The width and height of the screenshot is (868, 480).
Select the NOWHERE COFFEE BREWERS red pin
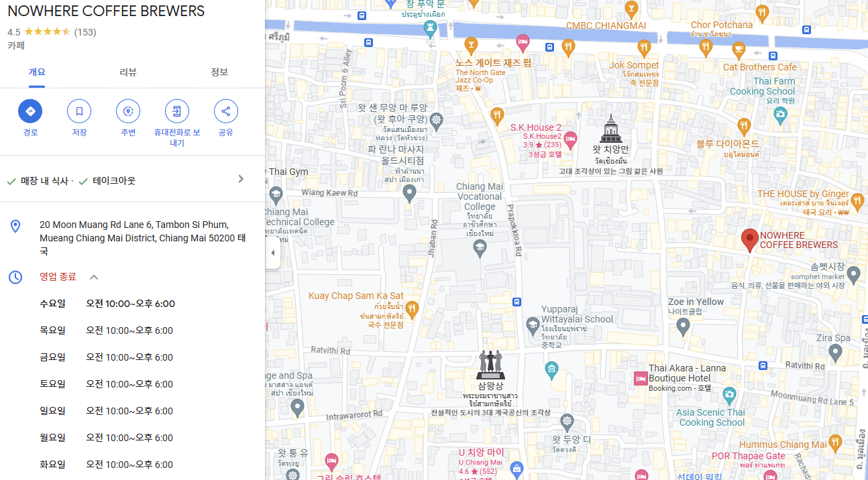tap(749, 239)
